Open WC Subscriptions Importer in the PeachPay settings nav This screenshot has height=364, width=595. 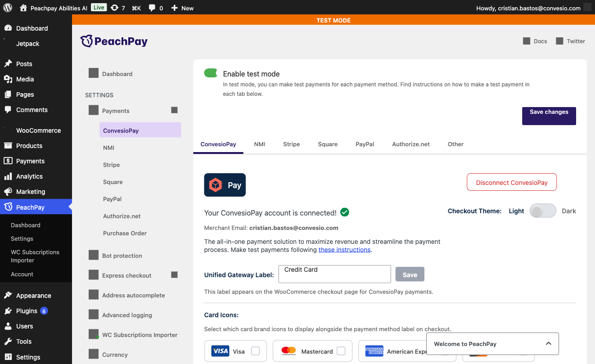tap(140, 335)
